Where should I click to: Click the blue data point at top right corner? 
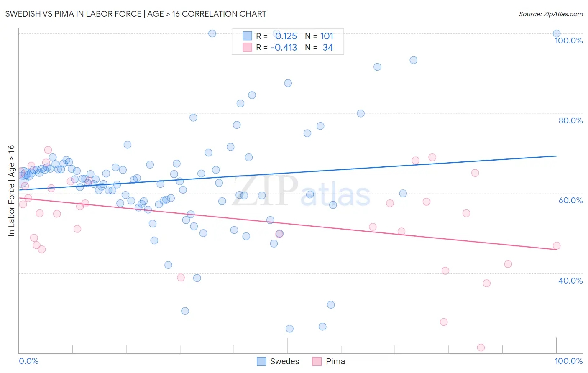(557, 33)
